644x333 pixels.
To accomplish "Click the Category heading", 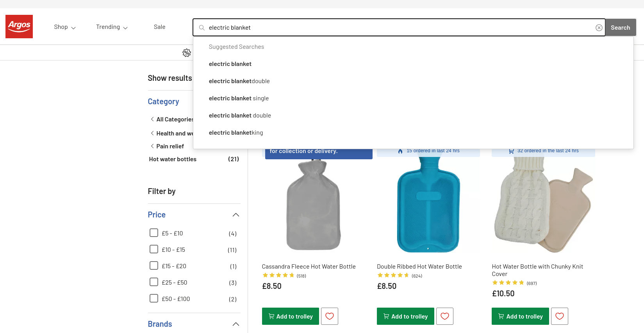I will coord(163,102).
